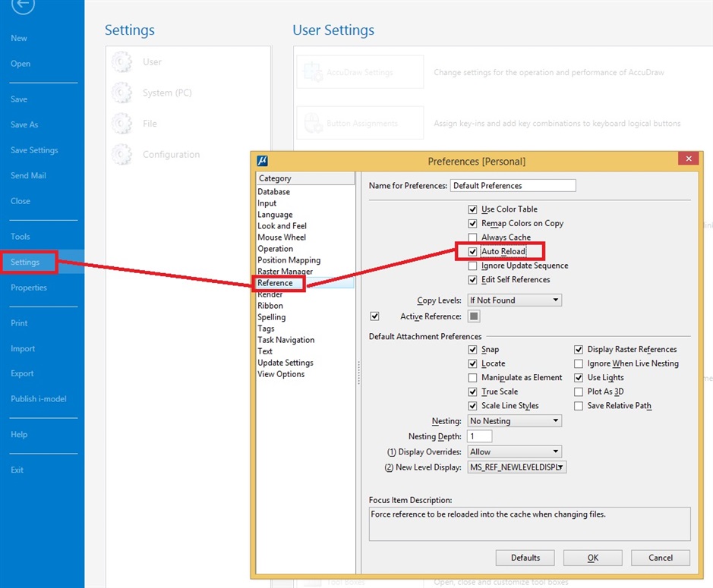Image resolution: width=713 pixels, height=588 pixels.
Task: Click the AccuDraw Settings icon
Action: [314, 72]
